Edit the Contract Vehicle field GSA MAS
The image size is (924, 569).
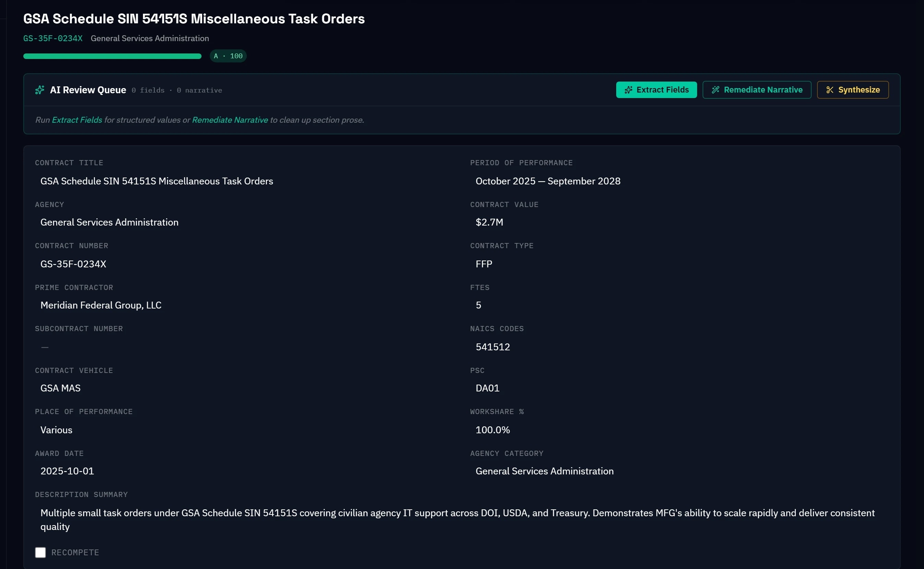coord(61,388)
